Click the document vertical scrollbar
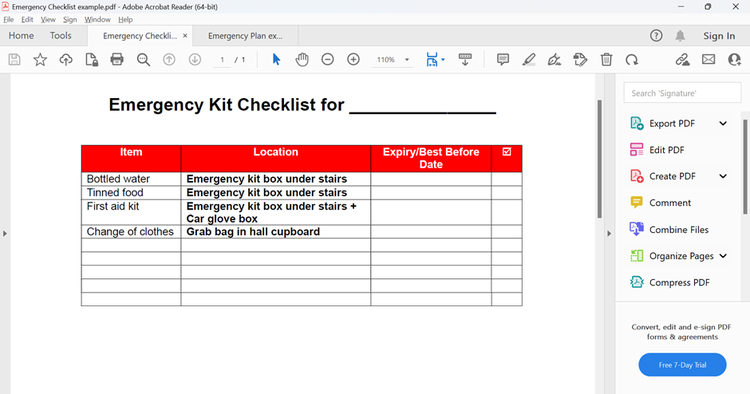750x394 pixels. (600, 159)
